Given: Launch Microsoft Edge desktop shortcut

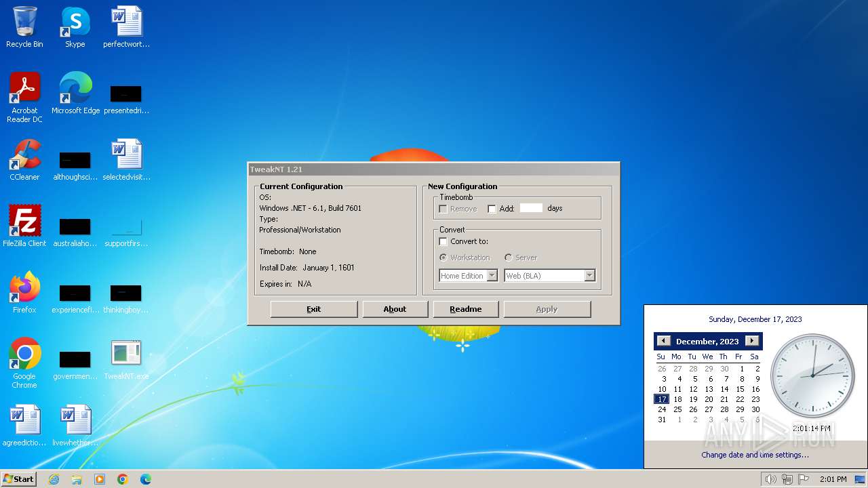Looking at the screenshot, I should (75, 94).
